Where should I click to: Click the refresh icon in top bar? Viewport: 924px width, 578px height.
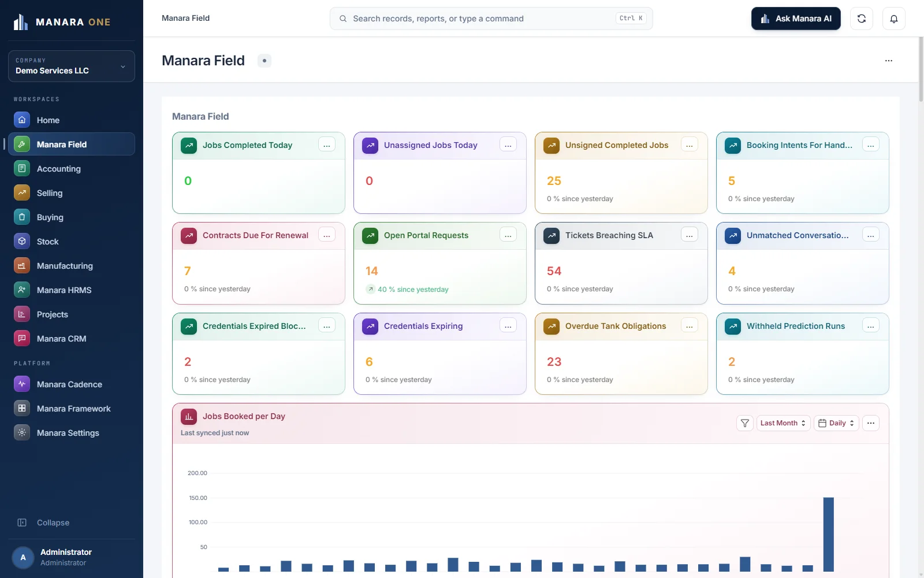click(862, 18)
